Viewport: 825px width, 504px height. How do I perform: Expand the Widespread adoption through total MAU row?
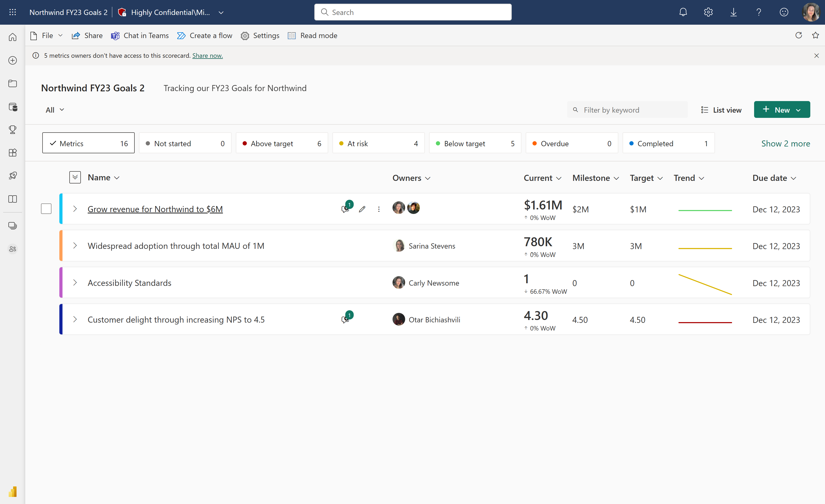coord(75,245)
